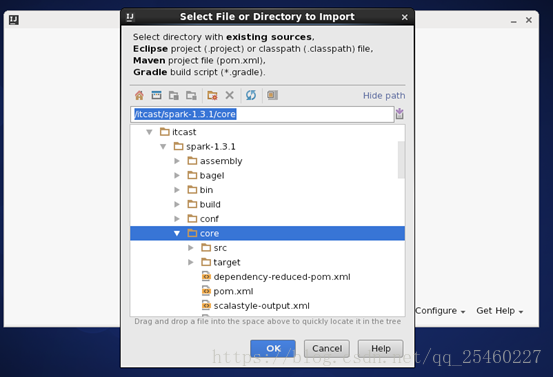Click the Desktop directory toolbar icon

click(156, 95)
